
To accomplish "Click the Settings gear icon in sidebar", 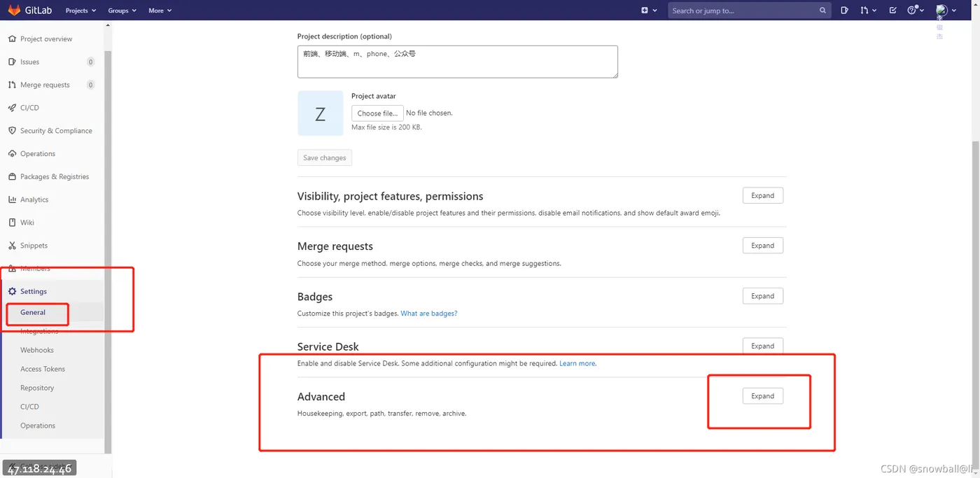I will (x=12, y=291).
